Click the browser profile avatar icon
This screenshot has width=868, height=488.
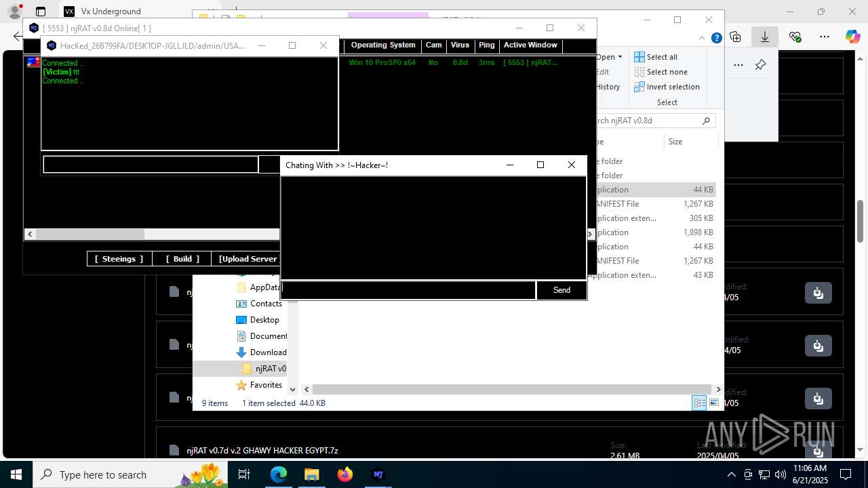[14, 12]
